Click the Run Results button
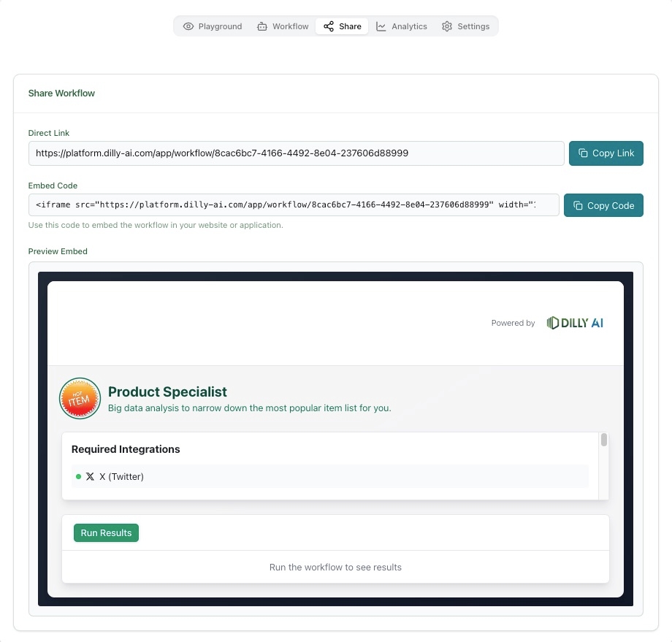 point(106,533)
